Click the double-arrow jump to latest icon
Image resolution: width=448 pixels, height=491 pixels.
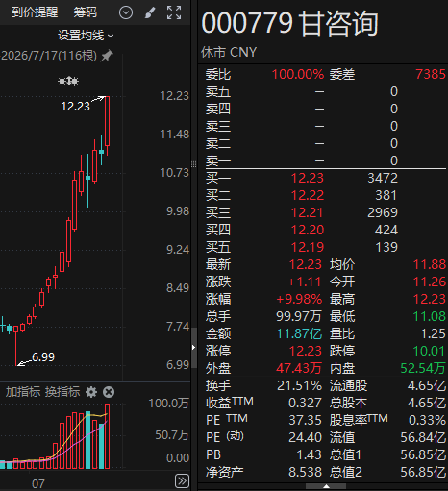(182, 480)
